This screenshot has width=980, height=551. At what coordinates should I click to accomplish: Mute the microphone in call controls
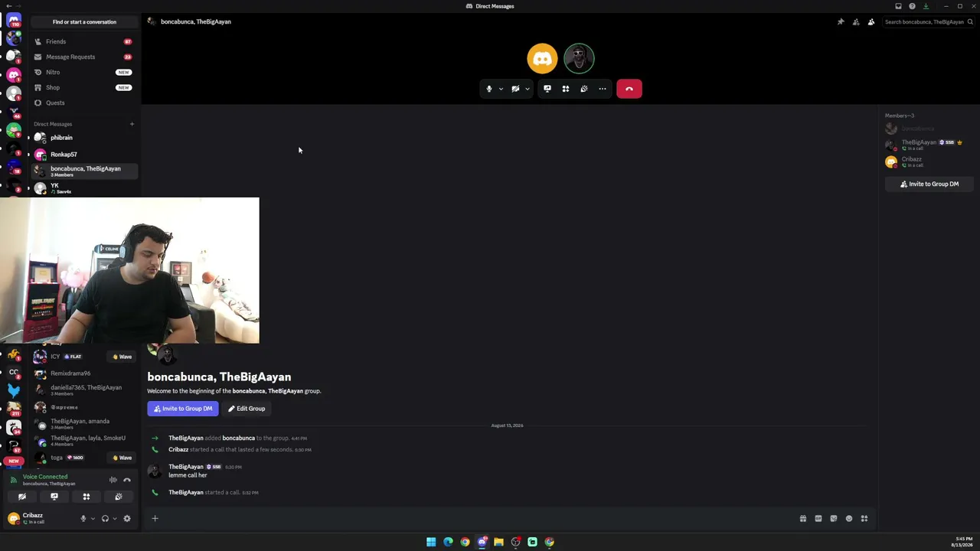click(489, 89)
